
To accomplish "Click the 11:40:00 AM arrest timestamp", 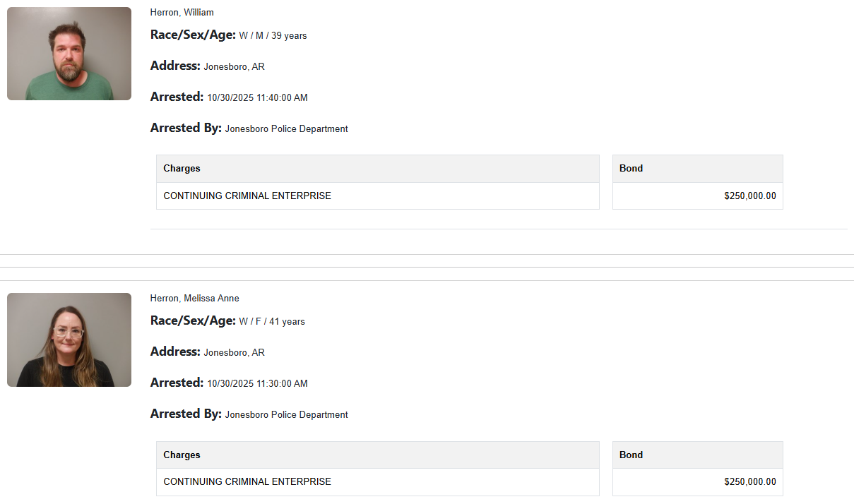I will pyautogui.click(x=257, y=98).
